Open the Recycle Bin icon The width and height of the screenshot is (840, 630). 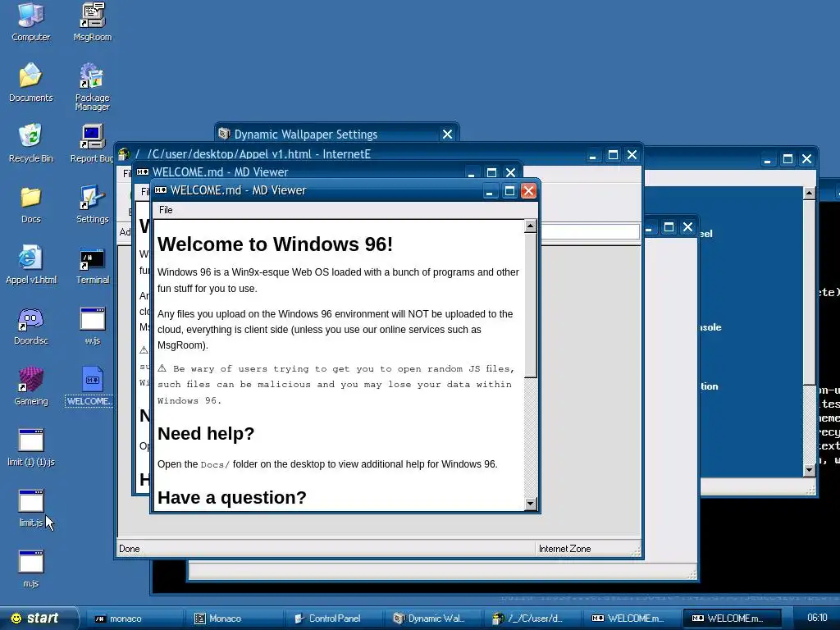[30, 143]
